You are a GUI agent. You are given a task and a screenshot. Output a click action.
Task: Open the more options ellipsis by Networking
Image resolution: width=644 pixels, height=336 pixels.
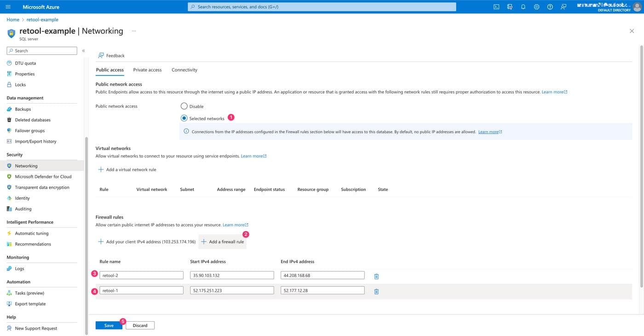point(134,31)
